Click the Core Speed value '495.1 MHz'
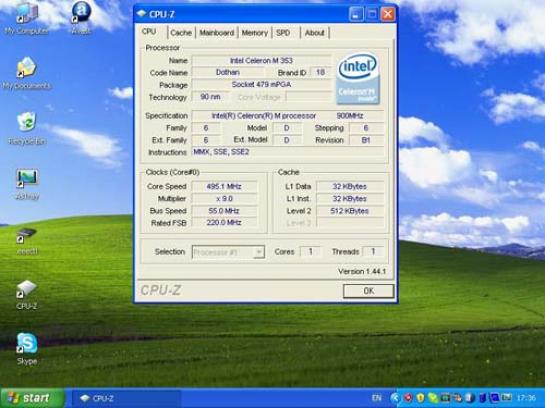 coord(224,187)
